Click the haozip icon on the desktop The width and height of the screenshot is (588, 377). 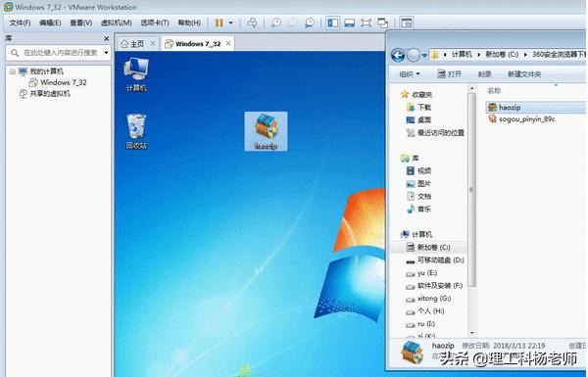click(x=266, y=131)
